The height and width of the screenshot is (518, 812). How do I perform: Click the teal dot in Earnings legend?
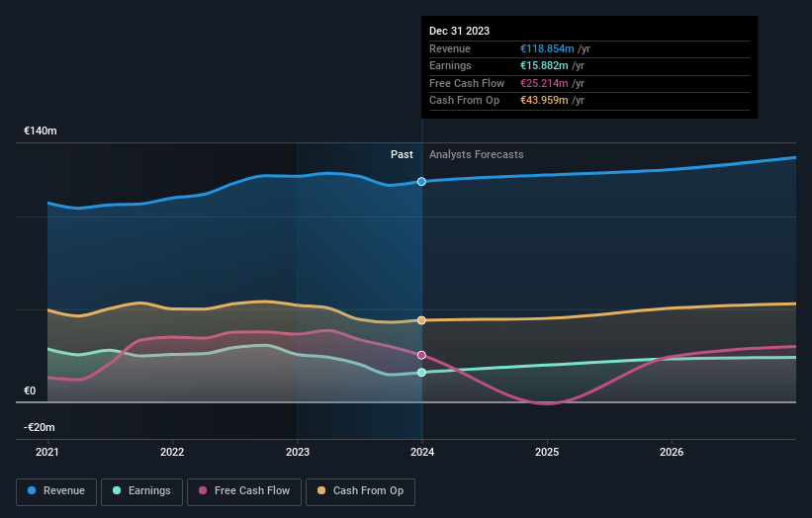tap(117, 490)
